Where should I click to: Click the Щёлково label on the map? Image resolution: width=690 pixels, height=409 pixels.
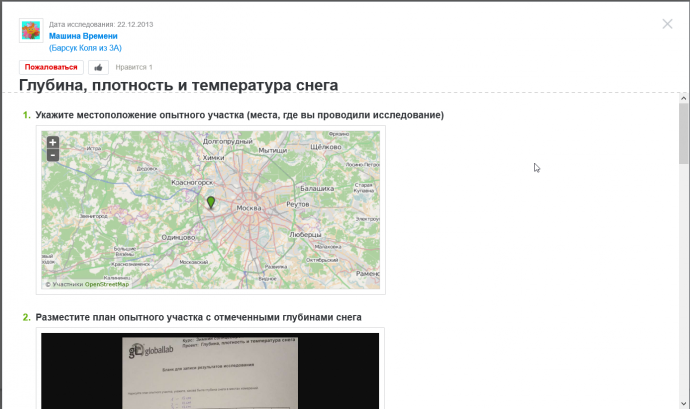pos(326,147)
